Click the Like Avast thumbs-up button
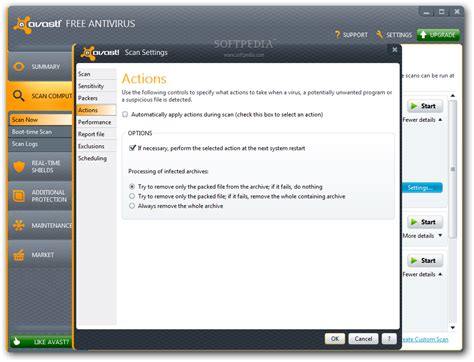This screenshot has height=362, width=474. [41, 342]
